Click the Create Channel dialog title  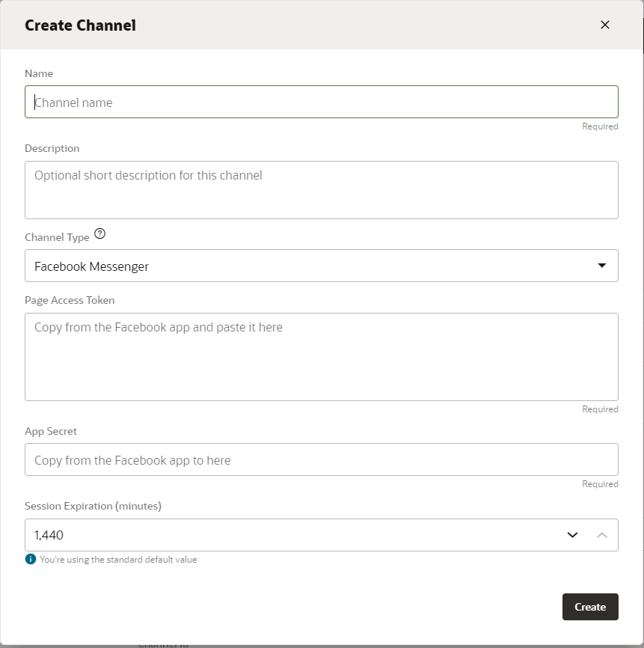pyautogui.click(x=80, y=25)
